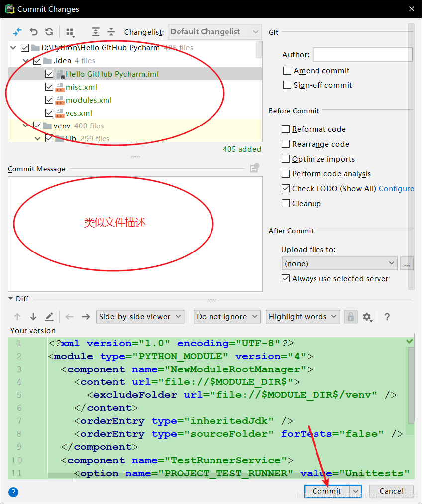Collapse the Lib folder node
The image size is (422, 504).
point(38,138)
